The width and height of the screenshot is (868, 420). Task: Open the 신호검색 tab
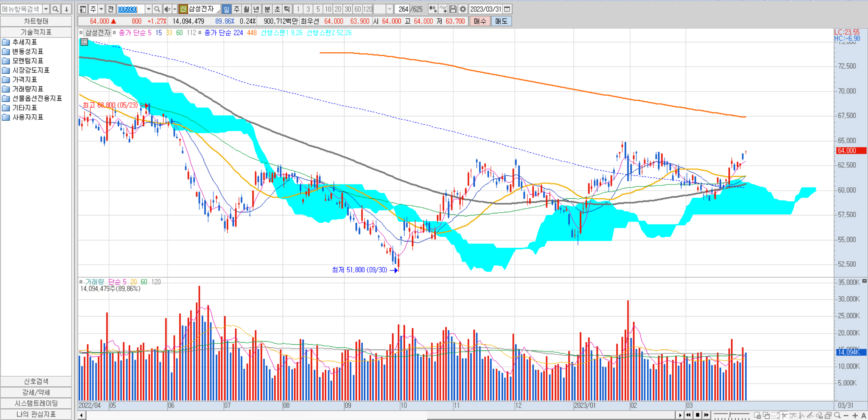coord(36,381)
